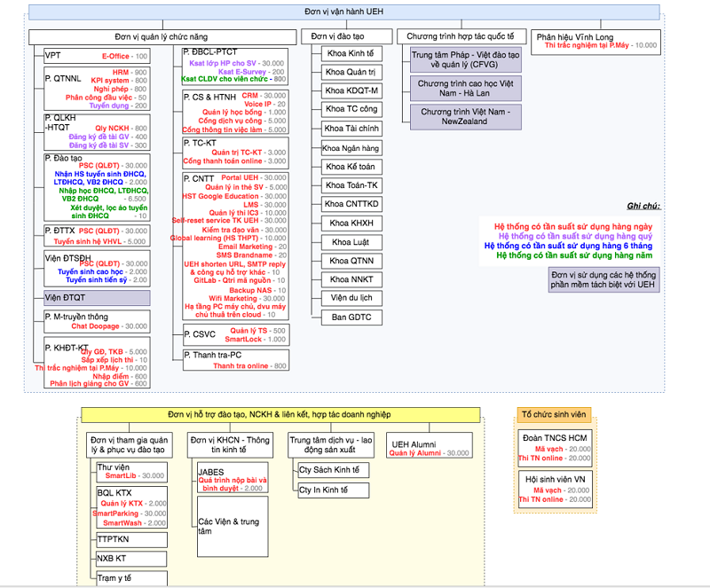Select the 'P. QTNNL' label
Viewport: 710px width, 588px height.
click(x=63, y=79)
